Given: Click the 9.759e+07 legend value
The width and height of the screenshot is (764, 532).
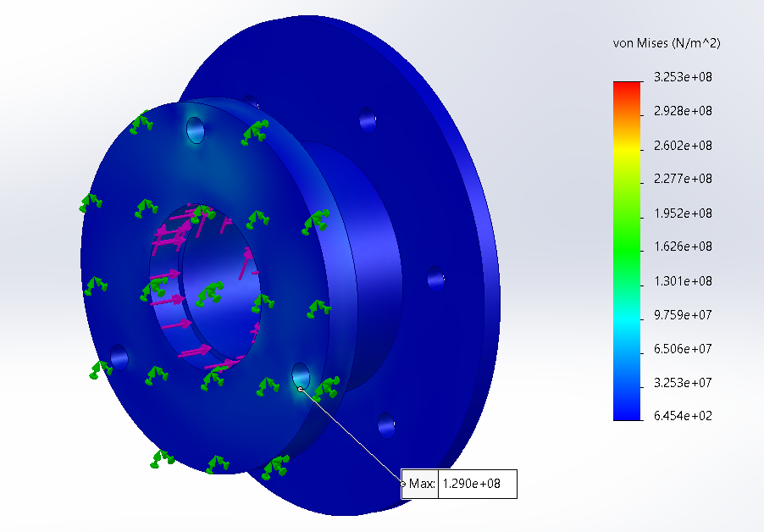Looking at the screenshot, I should tap(682, 315).
